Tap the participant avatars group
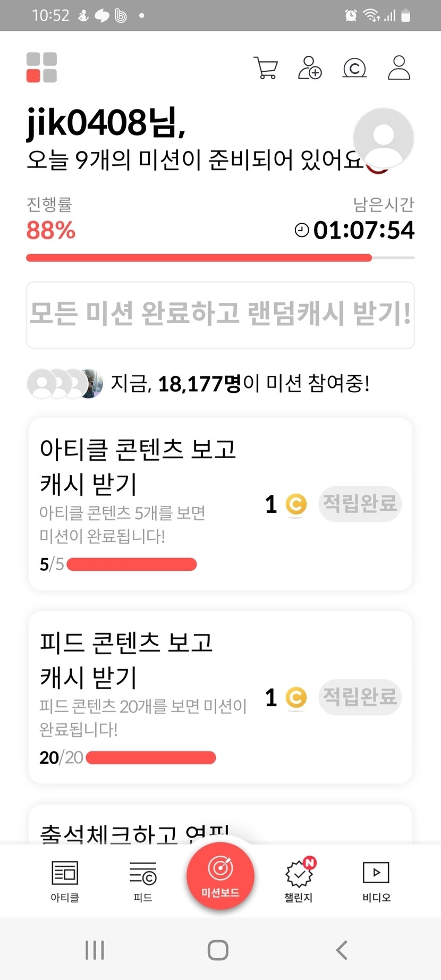The height and width of the screenshot is (980, 441). coord(65,383)
